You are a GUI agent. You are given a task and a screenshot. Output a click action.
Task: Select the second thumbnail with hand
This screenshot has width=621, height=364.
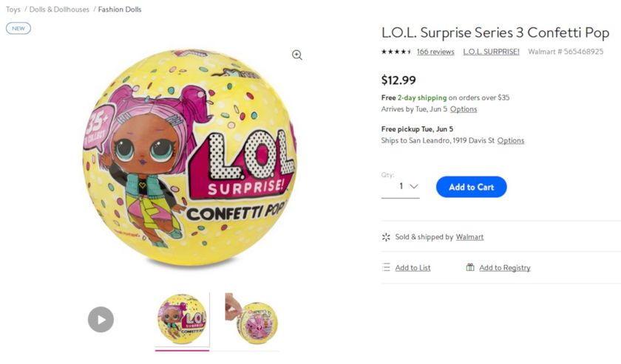(252, 320)
